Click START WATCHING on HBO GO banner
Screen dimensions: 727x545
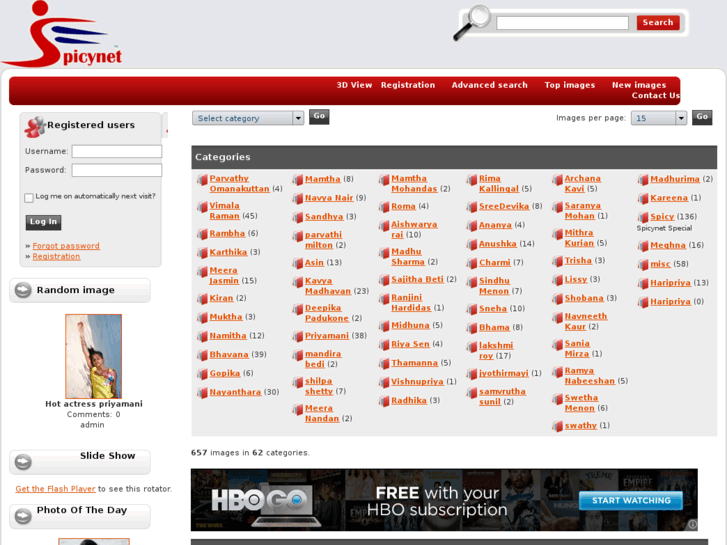(x=631, y=500)
